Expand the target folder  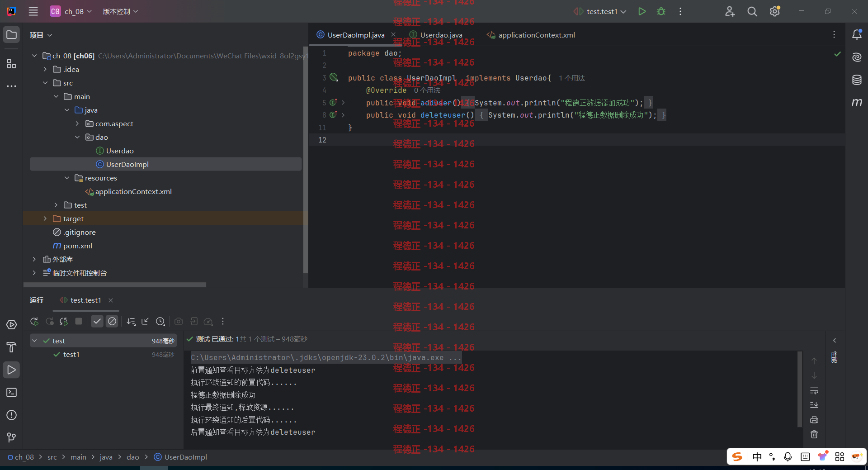tap(45, 218)
